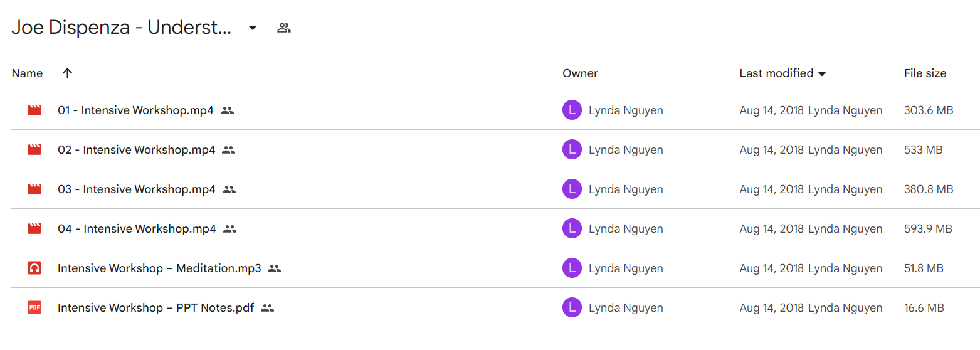Viewport: 980px width, 350px height.
Task: Click shared icon next to PPT Notes.pdf
Action: click(268, 308)
